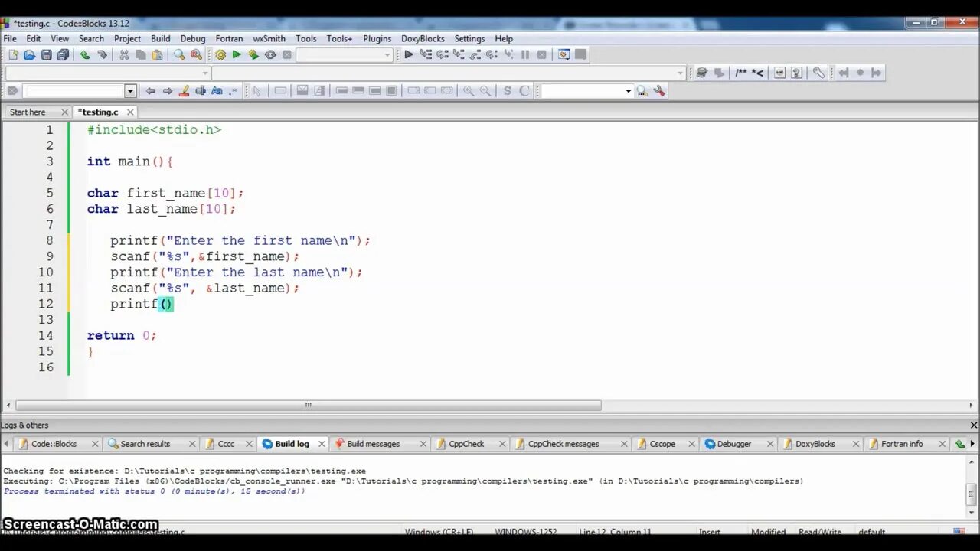Click the 'Process terminated with status 0' log line
The width and height of the screenshot is (980, 551).
154,491
